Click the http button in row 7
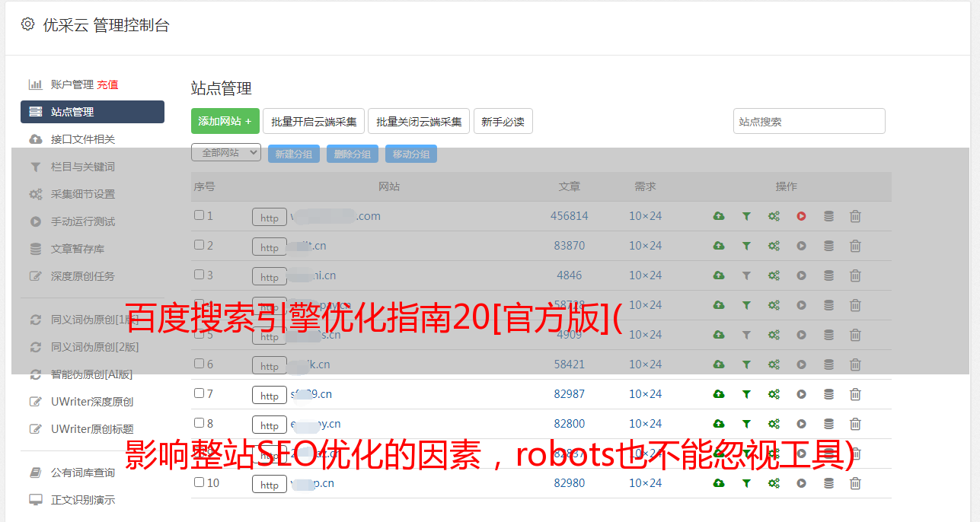The image size is (980, 522). 270,396
